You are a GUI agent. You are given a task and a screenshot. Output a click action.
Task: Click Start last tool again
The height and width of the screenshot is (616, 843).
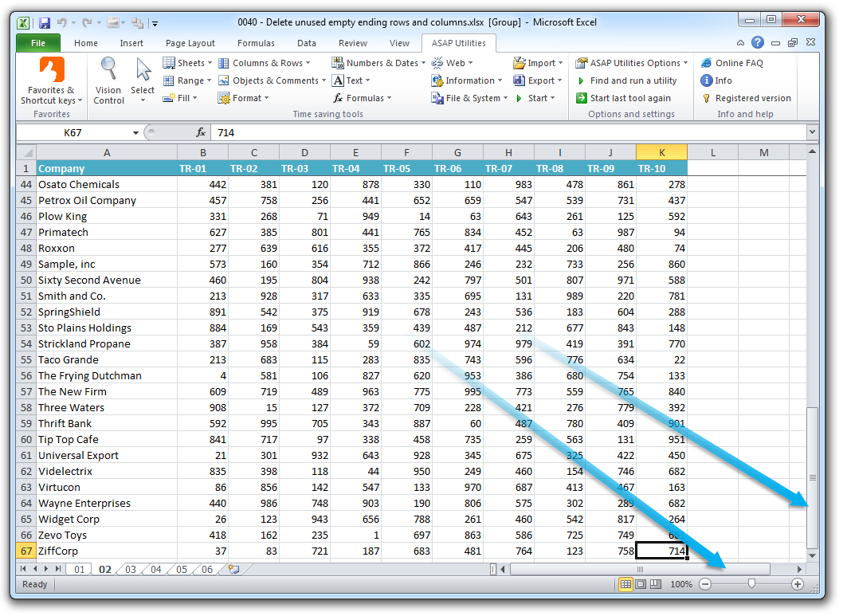pyautogui.click(x=623, y=98)
